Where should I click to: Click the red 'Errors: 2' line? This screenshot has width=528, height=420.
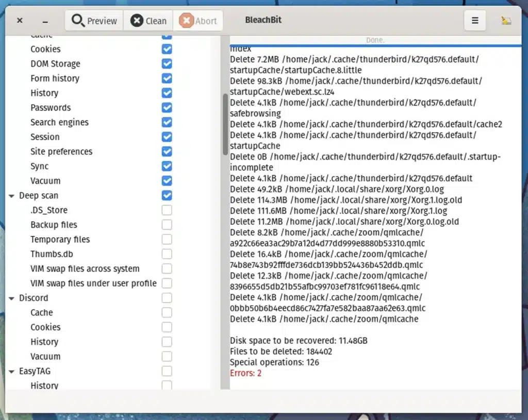tap(245, 373)
